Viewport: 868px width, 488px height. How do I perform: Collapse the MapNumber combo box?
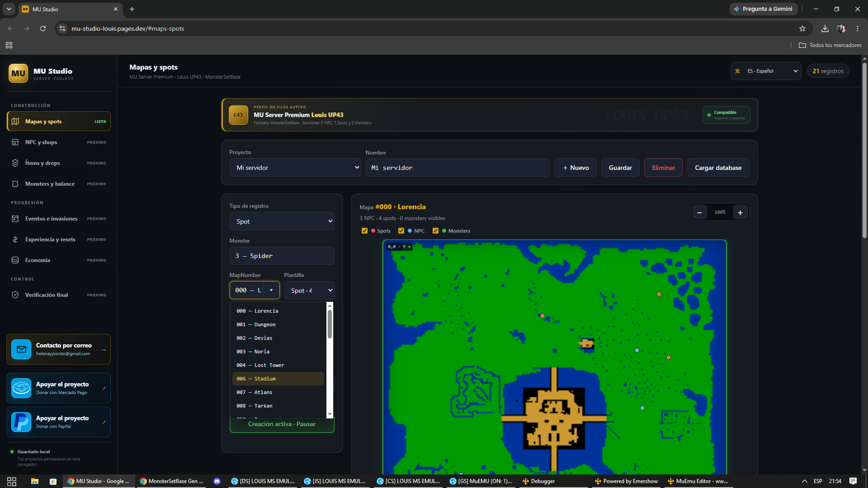271,290
